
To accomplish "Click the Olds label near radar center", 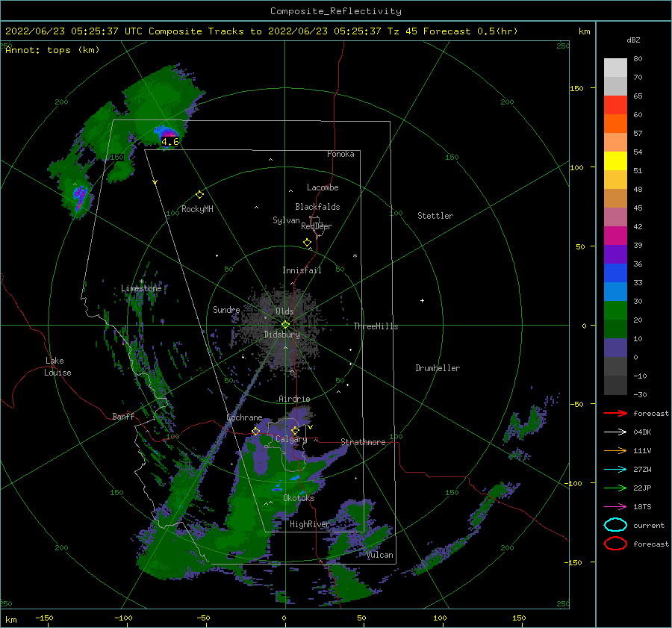I will point(284,311).
